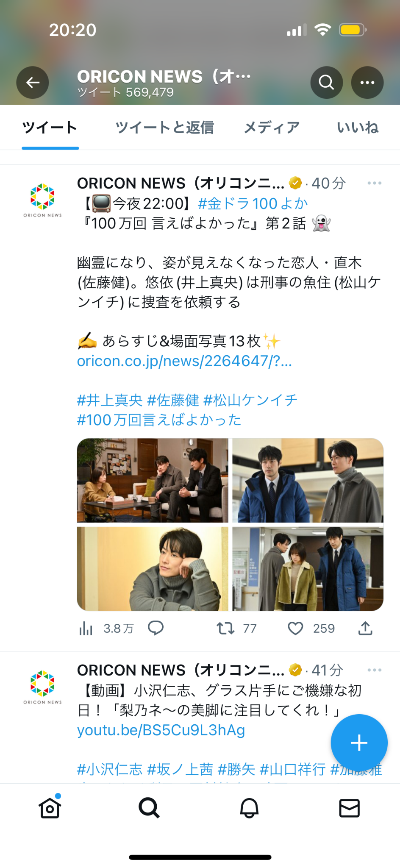View photo of man resting chin on hand
400x868 pixels.
point(153,569)
